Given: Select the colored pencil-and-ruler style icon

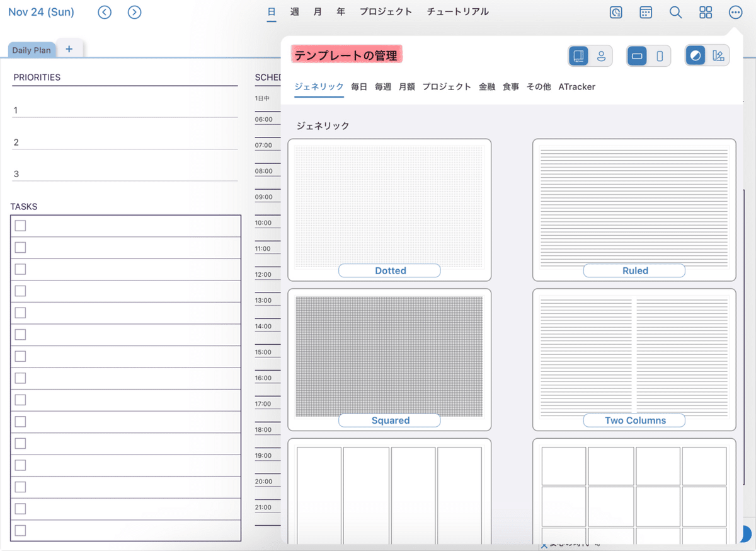Looking at the screenshot, I should pos(718,56).
